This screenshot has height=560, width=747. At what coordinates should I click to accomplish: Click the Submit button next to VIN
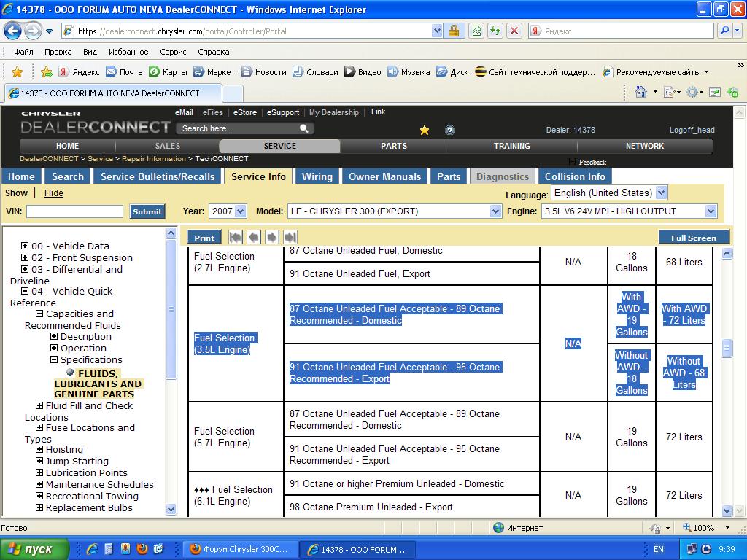pyautogui.click(x=147, y=212)
